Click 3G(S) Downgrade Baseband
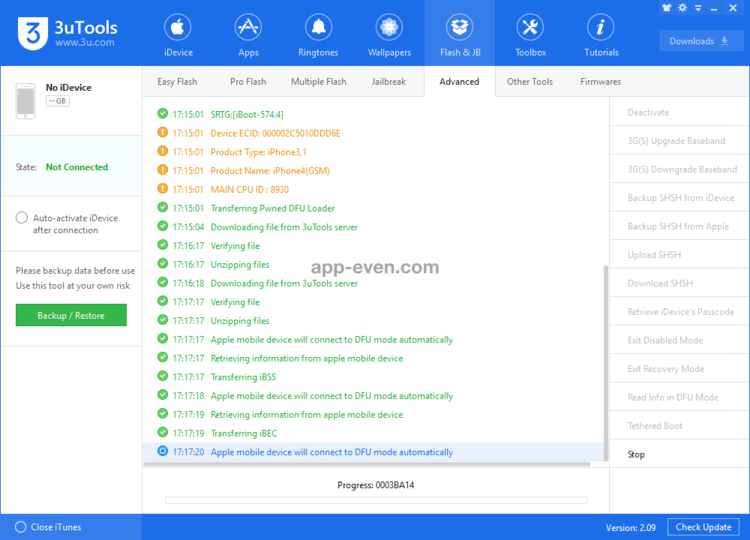750x540 pixels. pos(679,169)
